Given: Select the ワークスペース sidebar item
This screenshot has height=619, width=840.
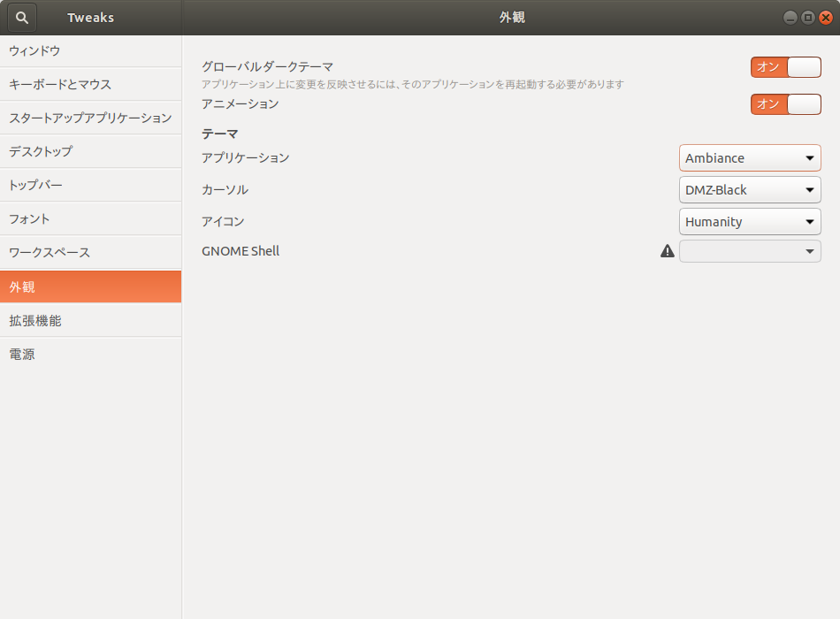Looking at the screenshot, I should (x=91, y=252).
